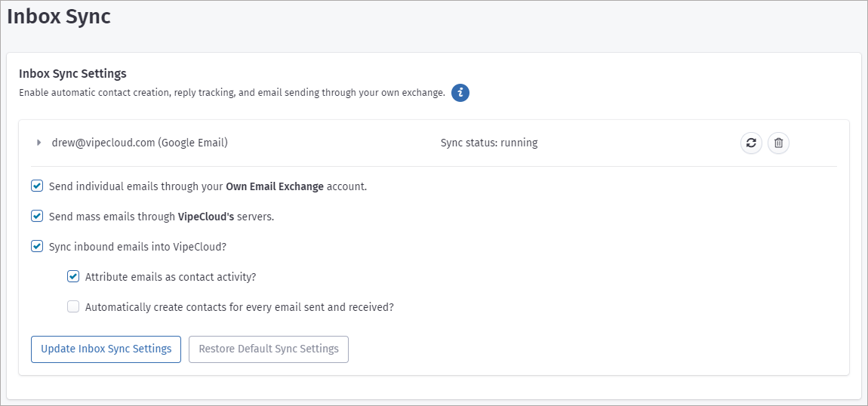This screenshot has height=406, width=868.
Task: Uncheck the Send individual emails checkbox
Action: 37,186
